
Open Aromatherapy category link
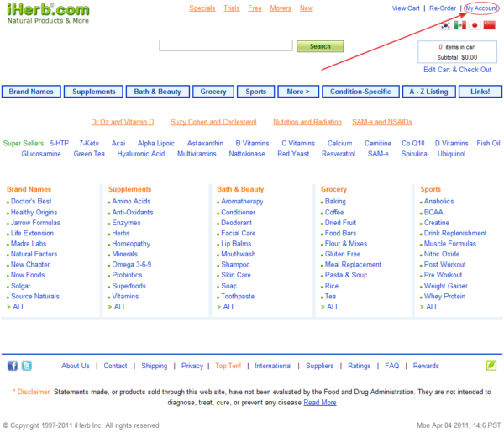242,202
